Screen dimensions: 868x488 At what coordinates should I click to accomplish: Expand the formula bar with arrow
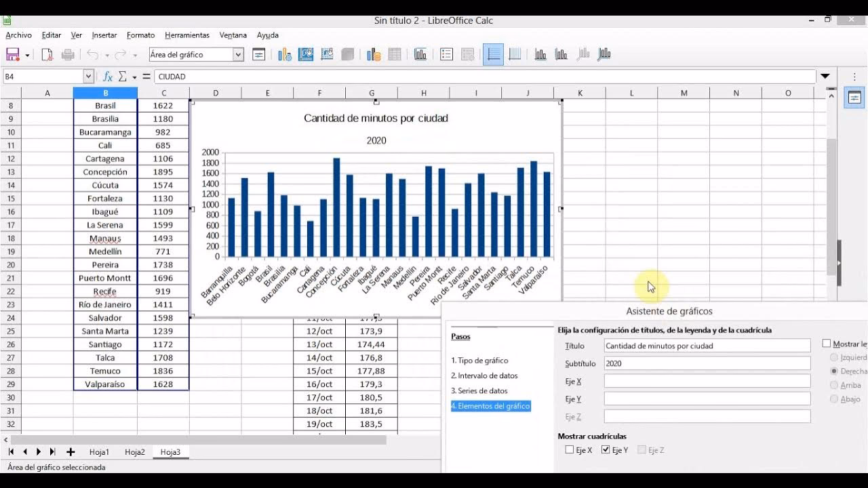pos(825,77)
